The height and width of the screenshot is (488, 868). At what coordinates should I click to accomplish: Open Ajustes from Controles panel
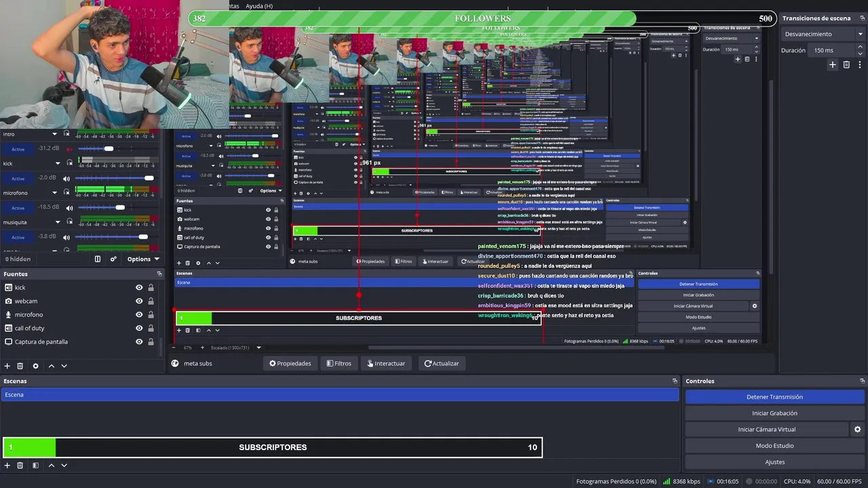click(x=774, y=462)
